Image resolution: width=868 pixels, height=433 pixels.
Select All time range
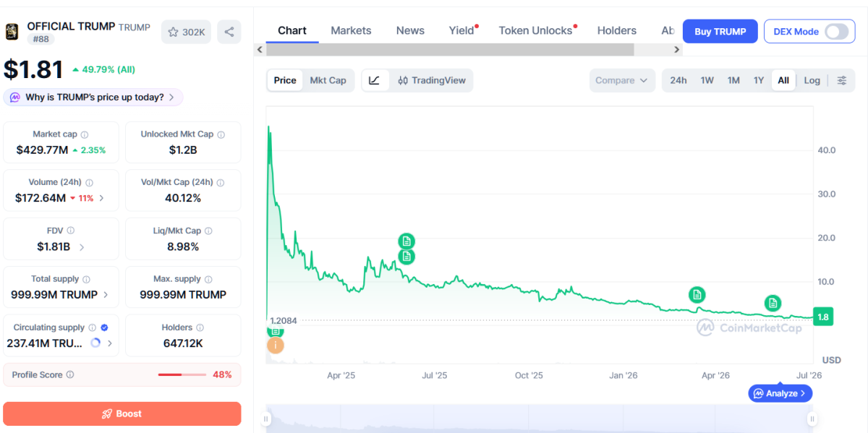(x=783, y=80)
